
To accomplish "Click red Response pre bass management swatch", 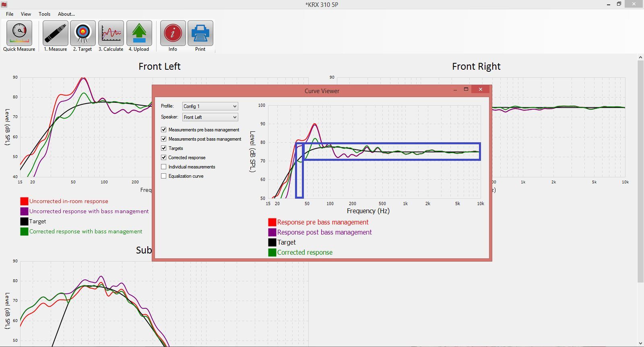I will (x=272, y=222).
